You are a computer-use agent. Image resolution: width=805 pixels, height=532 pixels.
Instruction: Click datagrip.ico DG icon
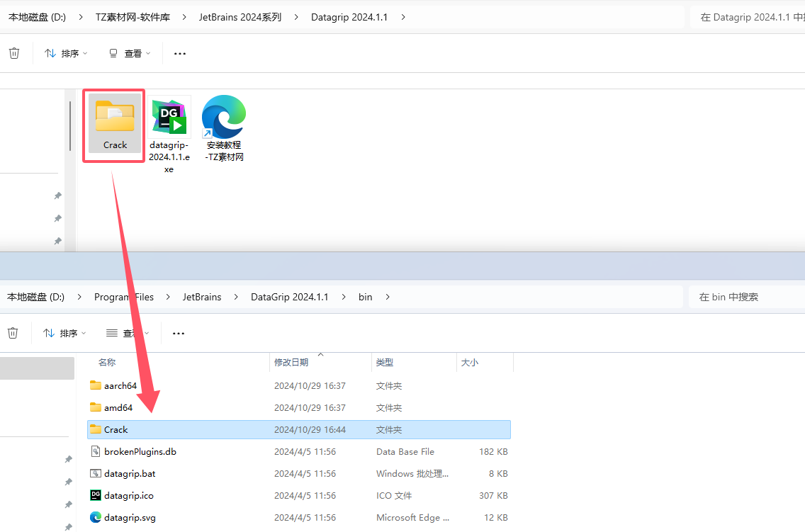point(96,495)
